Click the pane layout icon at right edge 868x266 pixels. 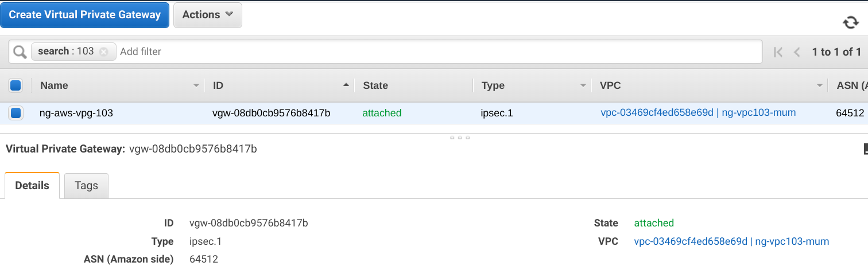click(866, 149)
